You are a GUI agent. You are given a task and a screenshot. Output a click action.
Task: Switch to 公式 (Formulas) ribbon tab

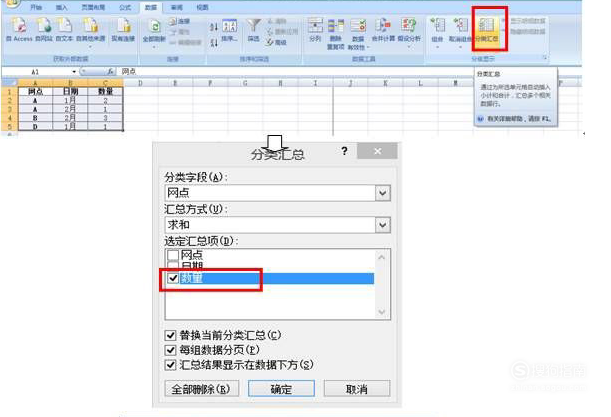[125, 7]
